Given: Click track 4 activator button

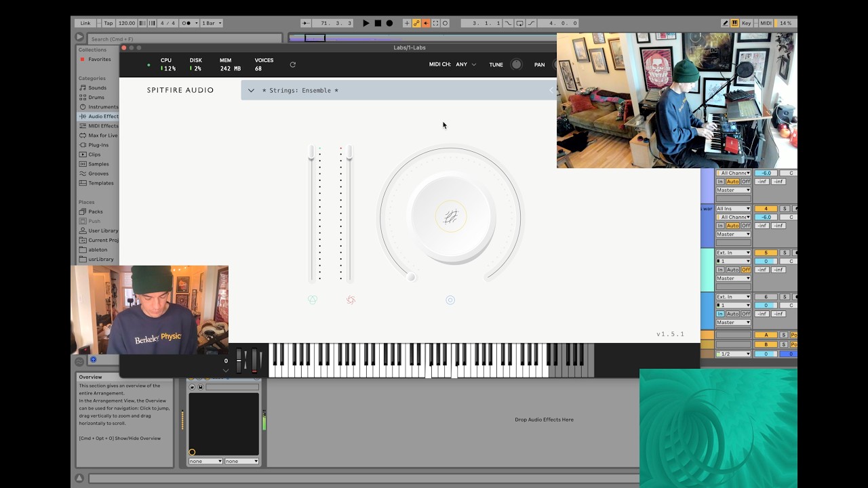Looking at the screenshot, I should tap(766, 209).
